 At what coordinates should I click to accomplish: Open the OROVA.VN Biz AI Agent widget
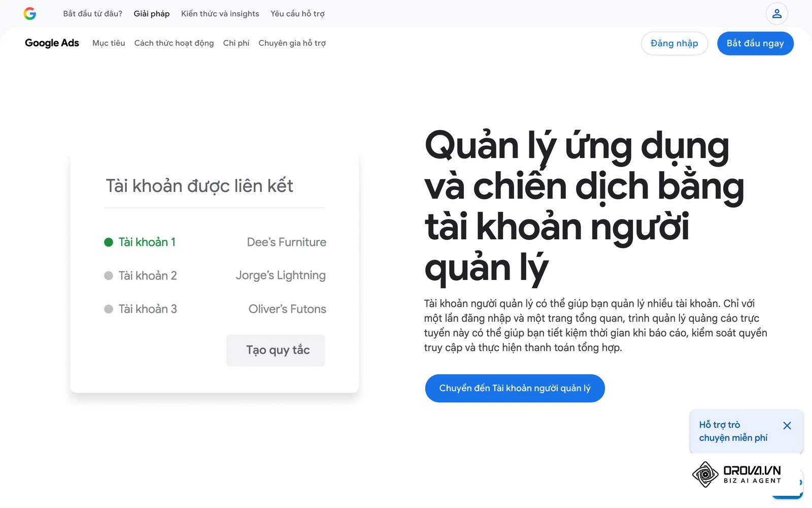click(x=737, y=474)
